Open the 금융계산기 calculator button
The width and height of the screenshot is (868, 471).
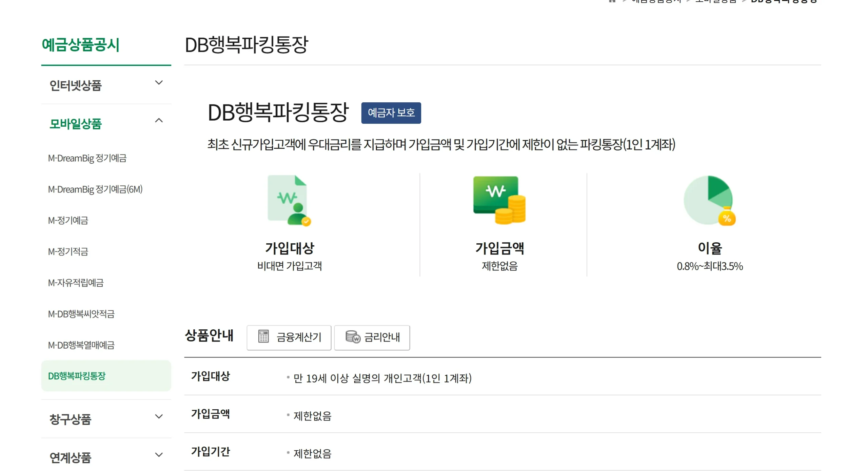pyautogui.click(x=289, y=337)
